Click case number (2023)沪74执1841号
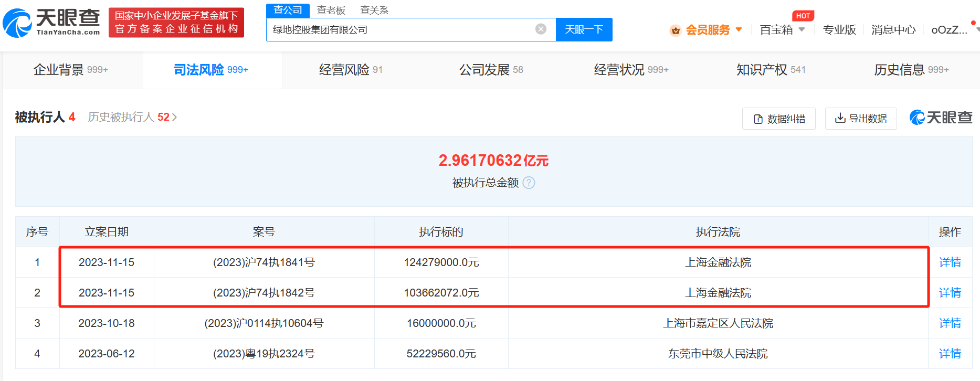The image size is (980, 381). [x=264, y=262]
